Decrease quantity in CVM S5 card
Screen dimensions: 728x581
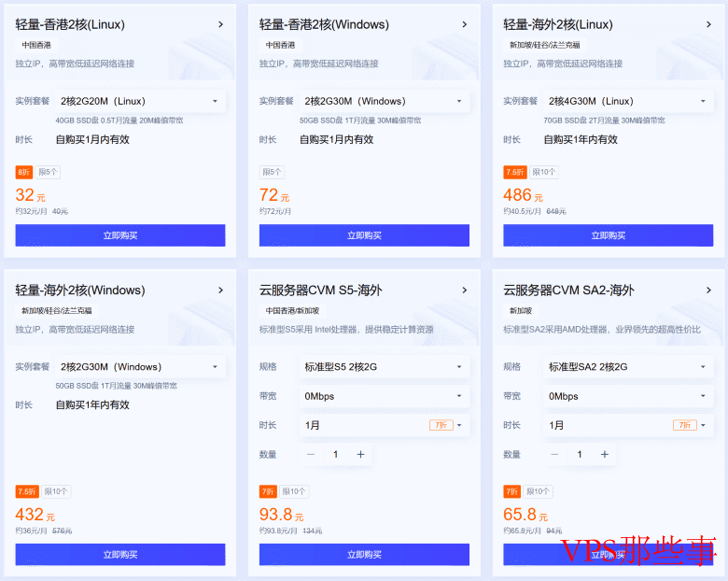(x=311, y=455)
